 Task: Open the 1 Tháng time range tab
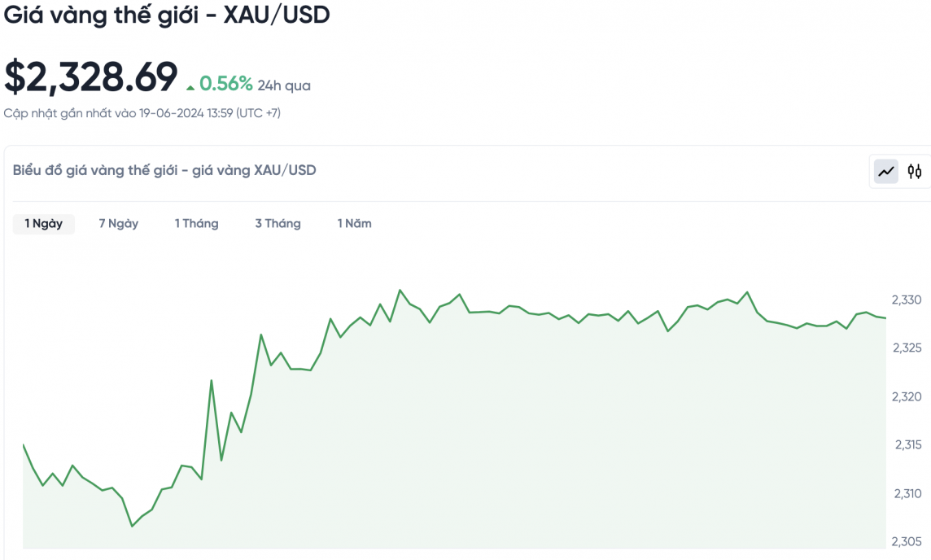196,224
